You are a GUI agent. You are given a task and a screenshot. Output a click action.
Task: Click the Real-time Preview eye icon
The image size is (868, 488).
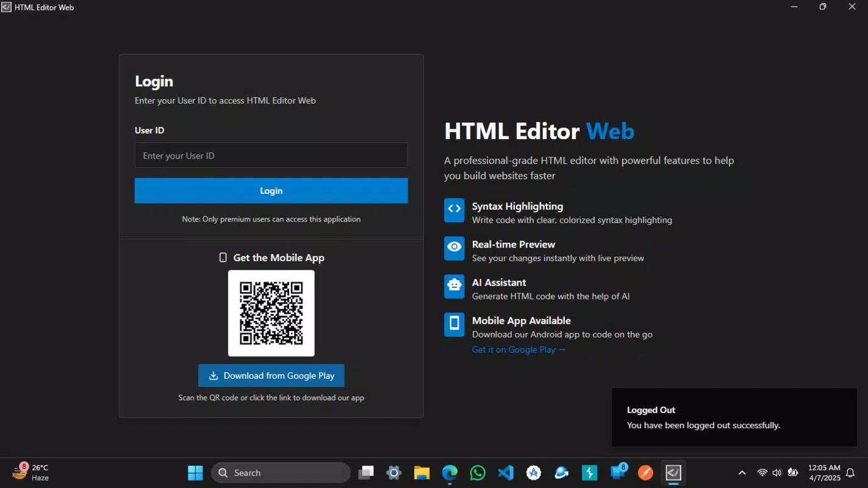point(454,248)
